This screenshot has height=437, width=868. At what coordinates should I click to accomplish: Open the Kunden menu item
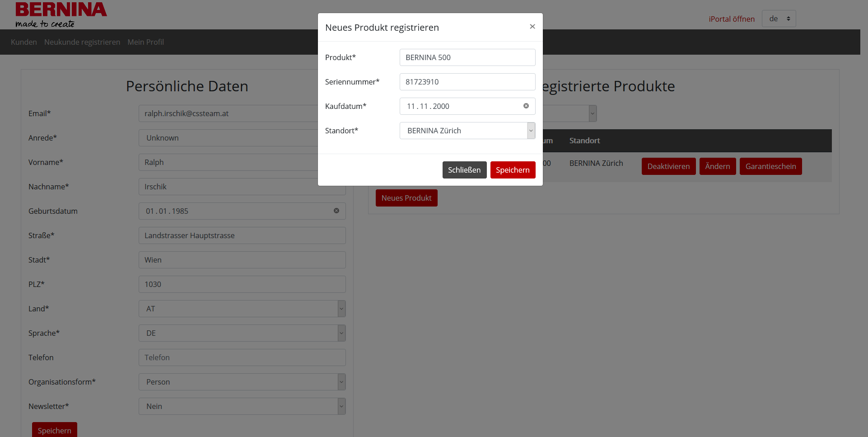[24, 42]
